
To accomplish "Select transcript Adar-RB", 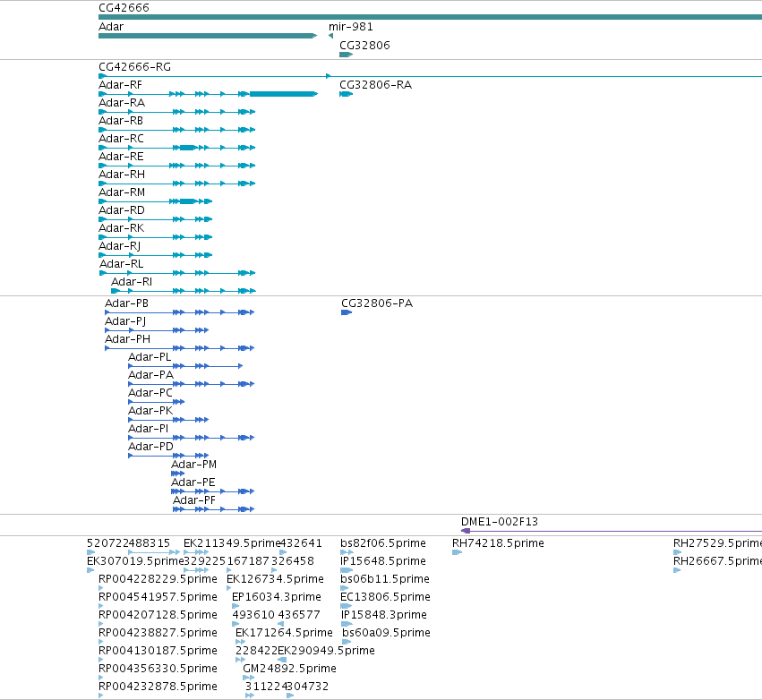I will [x=121, y=121].
